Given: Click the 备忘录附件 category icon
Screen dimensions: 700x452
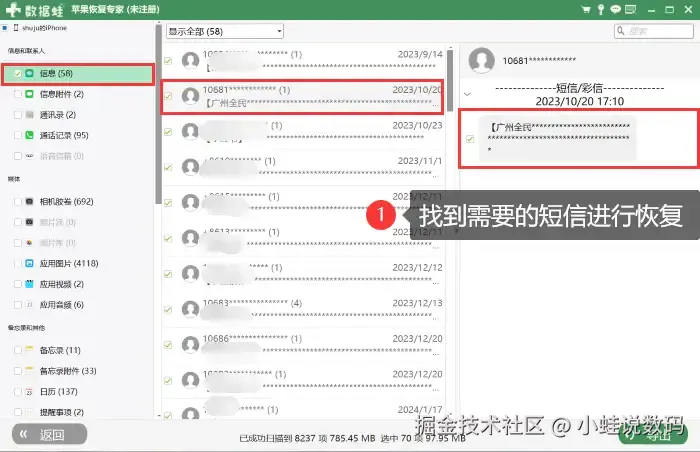Looking at the screenshot, I should click(x=29, y=371).
